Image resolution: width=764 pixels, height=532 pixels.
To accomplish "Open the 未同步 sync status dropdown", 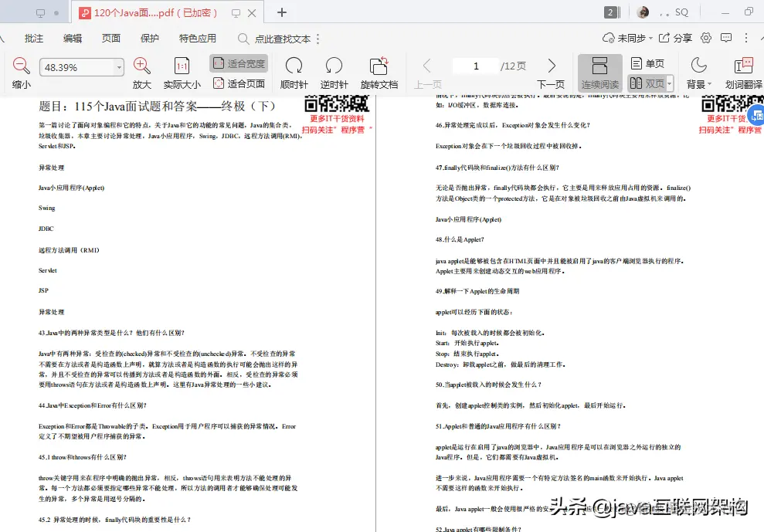I will (624, 37).
